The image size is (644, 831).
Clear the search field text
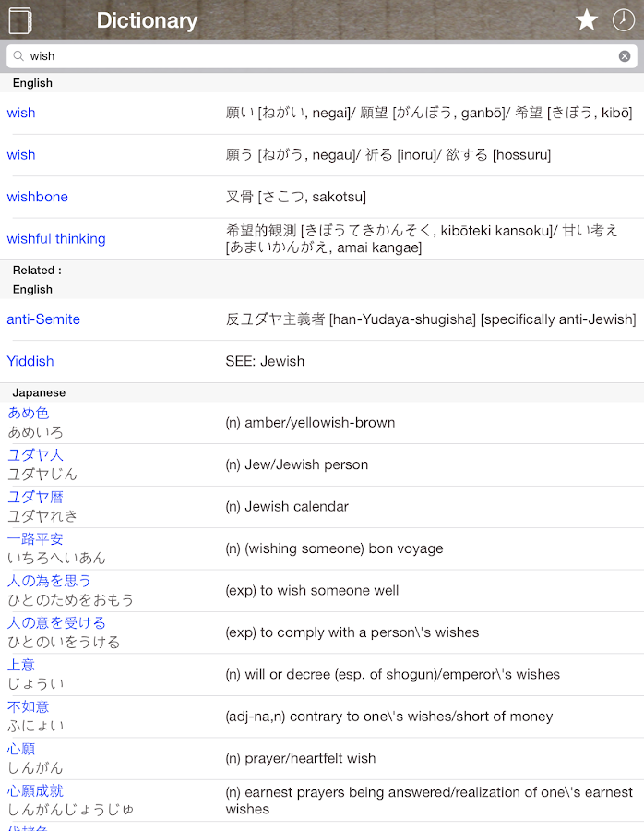[625, 56]
